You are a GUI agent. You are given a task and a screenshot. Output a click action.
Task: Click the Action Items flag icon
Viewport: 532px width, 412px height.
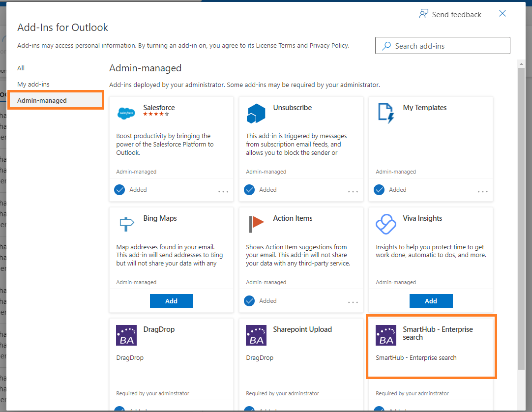click(x=256, y=224)
